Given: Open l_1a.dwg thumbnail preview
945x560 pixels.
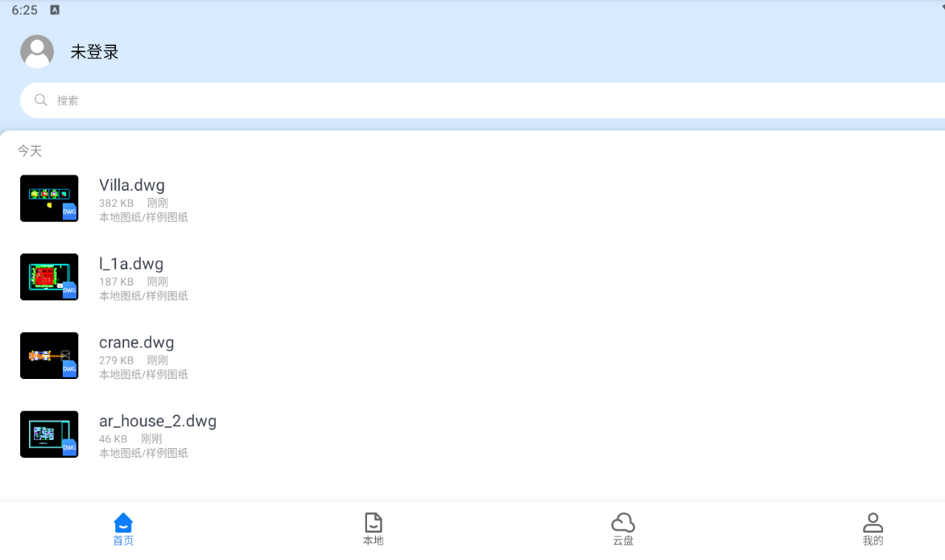Looking at the screenshot, I should coord(49,277).
